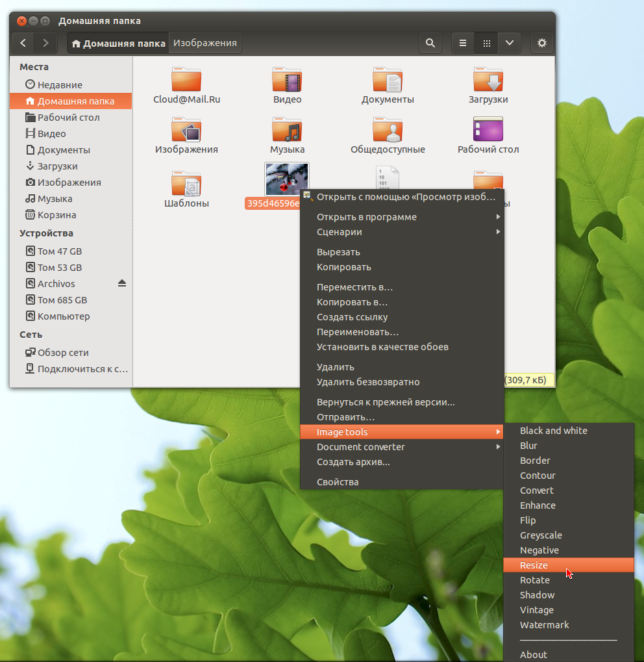The width and height of the screenshot is (644, 662).
Task: Open the Загрузки folder
Action: [x=488, y=84]
